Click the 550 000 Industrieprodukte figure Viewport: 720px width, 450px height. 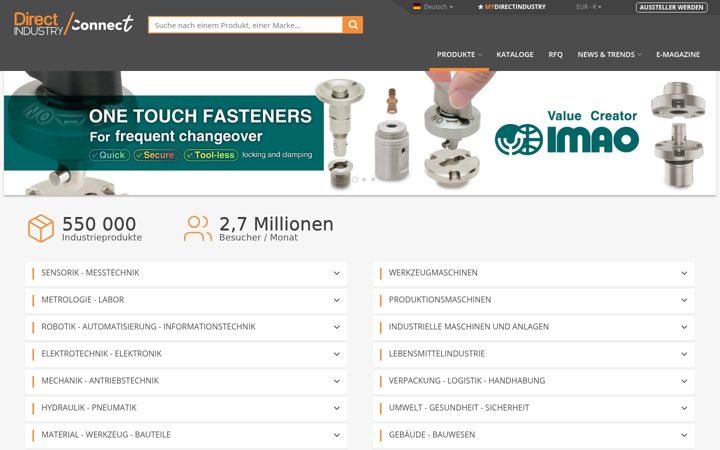[x=101, y=228]
